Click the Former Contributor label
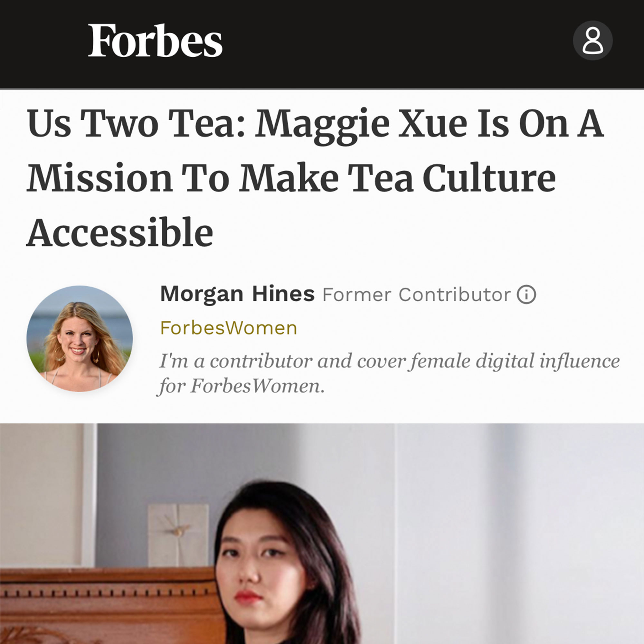Screen dimensions: 644x644 pos(416,294)
